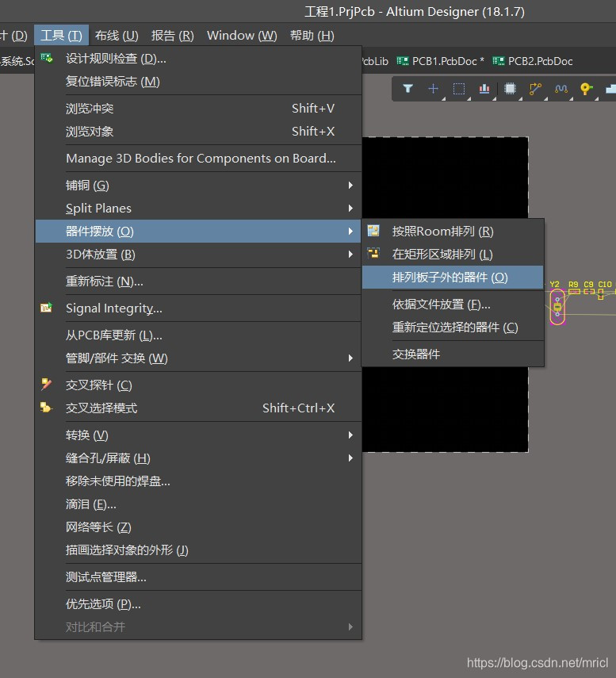
Task: Click the align objects chart icon
Action: [x=484, y=89]
